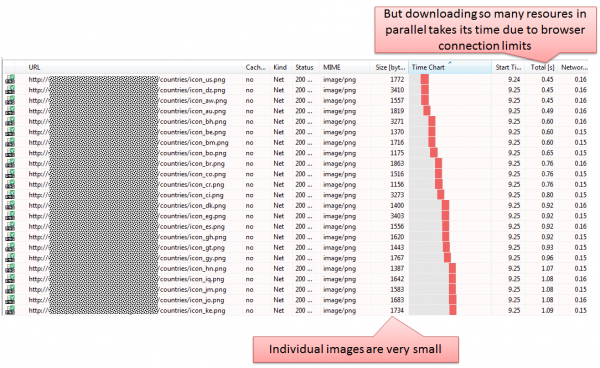600x368 pixels.
Task: Select the URL ending countries/icon_bh.png
Action: [x=127, y=122]
